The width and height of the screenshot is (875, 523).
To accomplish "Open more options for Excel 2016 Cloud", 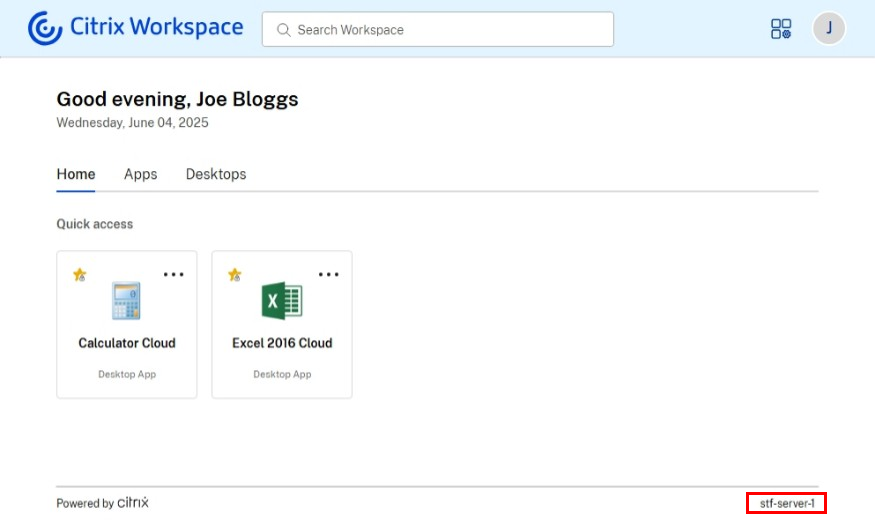I will click(329, 274).
